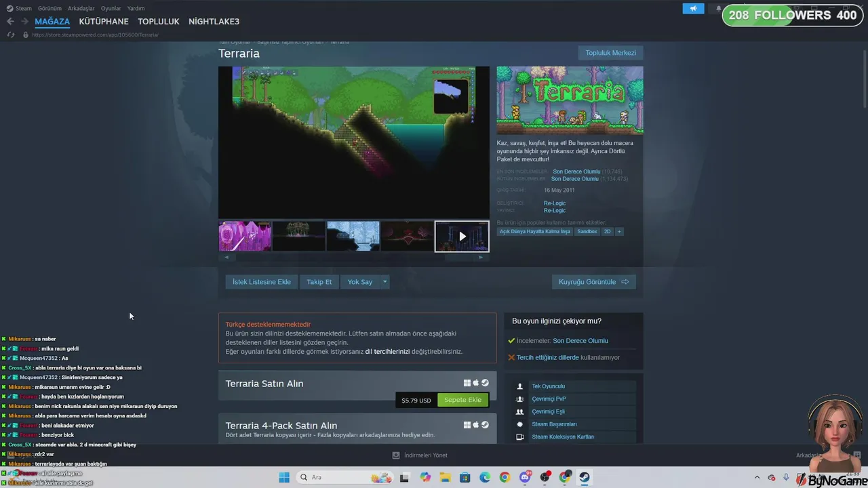
Task: Select the pink crystal screenshot thumbnail
Action: click(x=245, y=236)
